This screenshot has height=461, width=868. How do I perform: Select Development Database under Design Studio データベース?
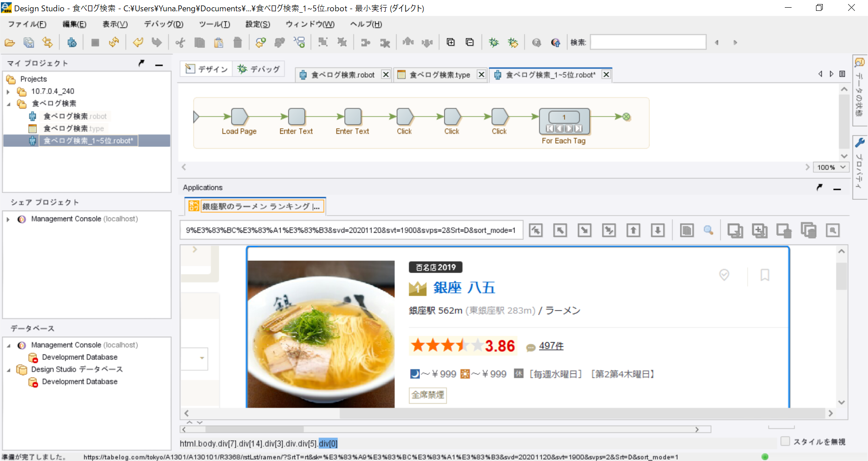80,382
